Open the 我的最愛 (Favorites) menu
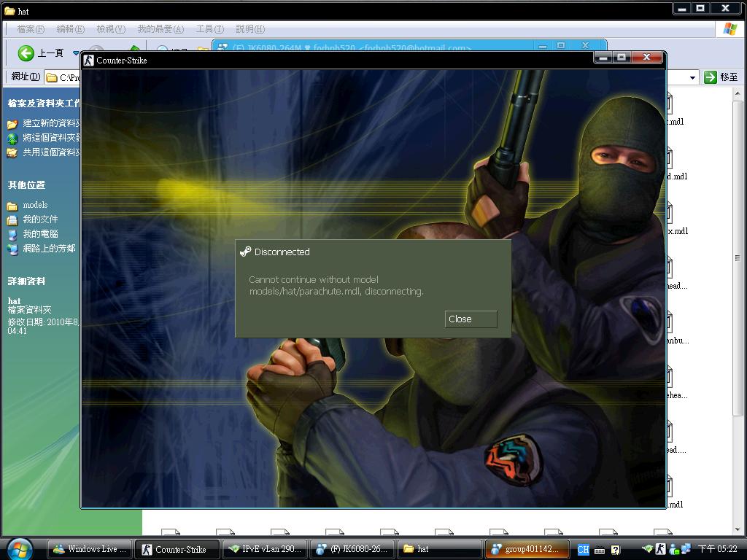The width and height of the screenshot is (747, 560). (x=160, y=29)
